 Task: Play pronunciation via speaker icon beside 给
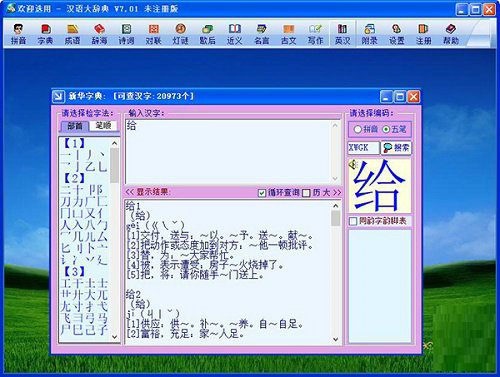pyautogui.click(x=353, y=164)
